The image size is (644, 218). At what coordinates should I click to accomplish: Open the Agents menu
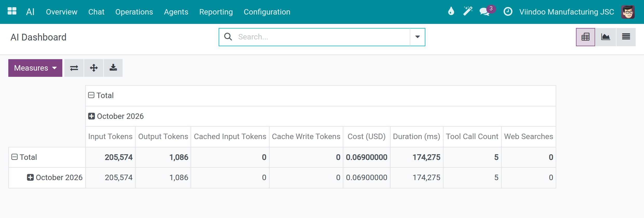tap(176, 12)
